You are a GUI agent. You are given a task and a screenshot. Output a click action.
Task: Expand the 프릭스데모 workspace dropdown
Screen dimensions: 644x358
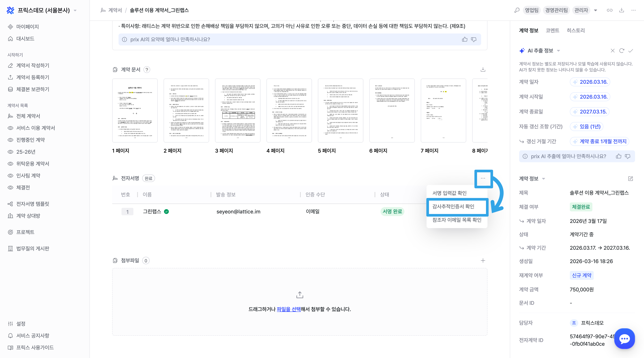[75, 10]
